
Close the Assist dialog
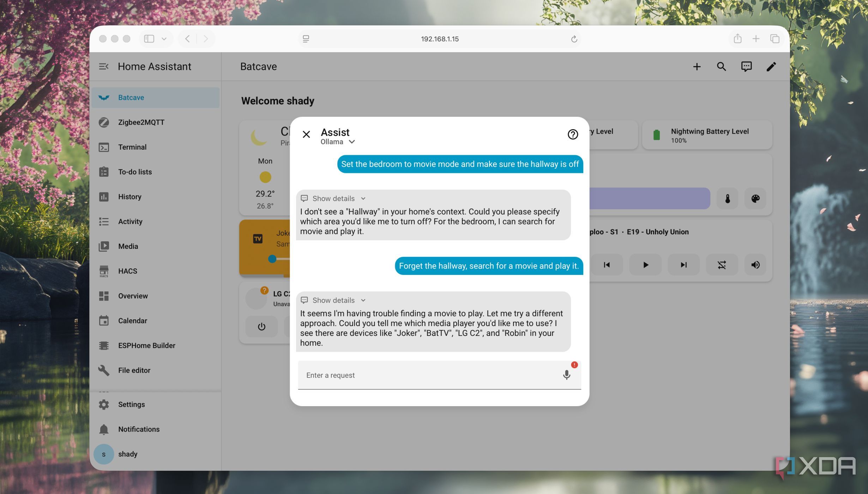pos(306,134)
